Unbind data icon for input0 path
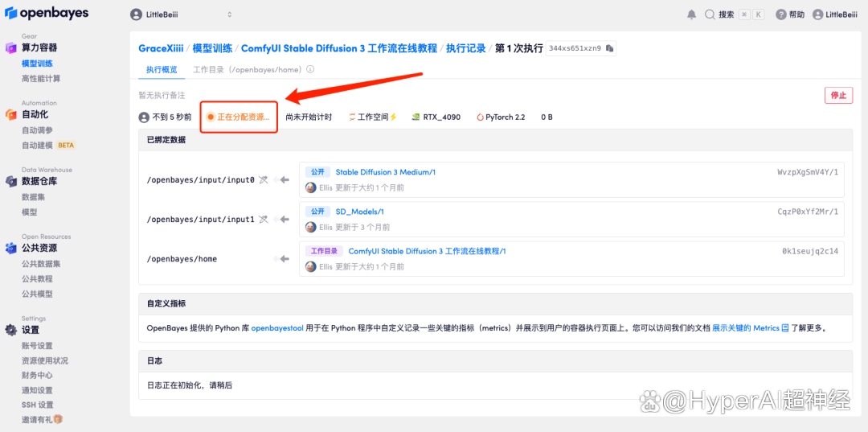Screen dimensions: 868x432 coord(263,180)
